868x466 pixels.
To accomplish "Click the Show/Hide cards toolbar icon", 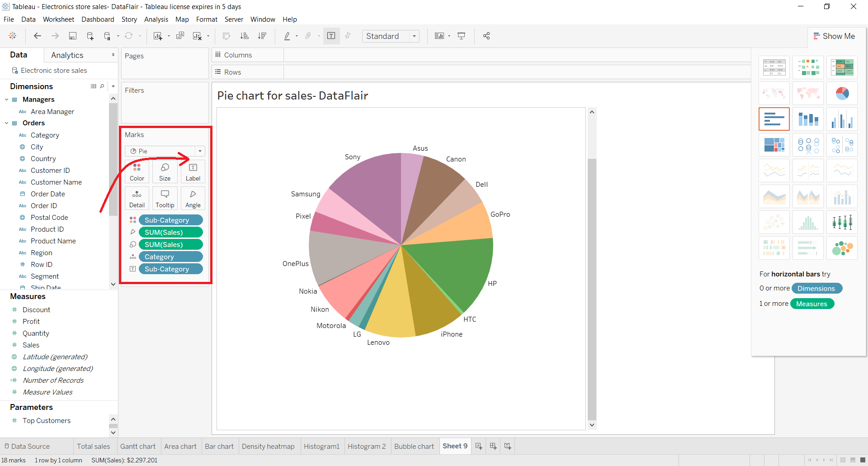I will [x=439, y=36].
